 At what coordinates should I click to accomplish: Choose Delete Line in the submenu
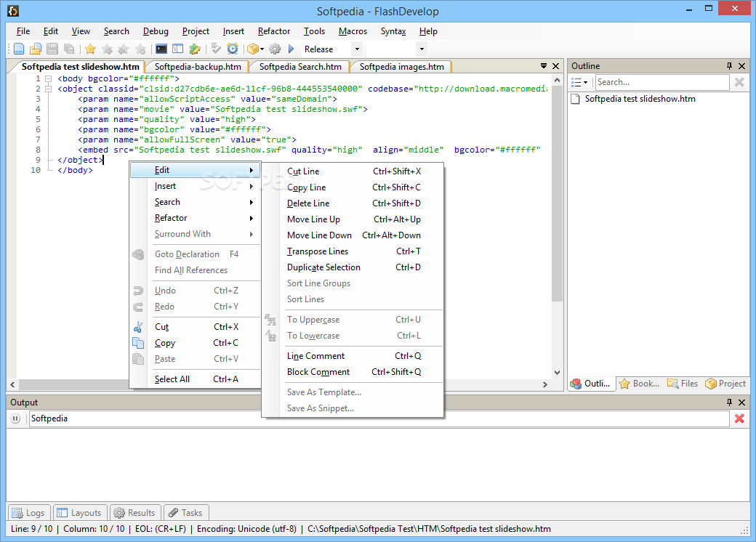coord(354,203)
